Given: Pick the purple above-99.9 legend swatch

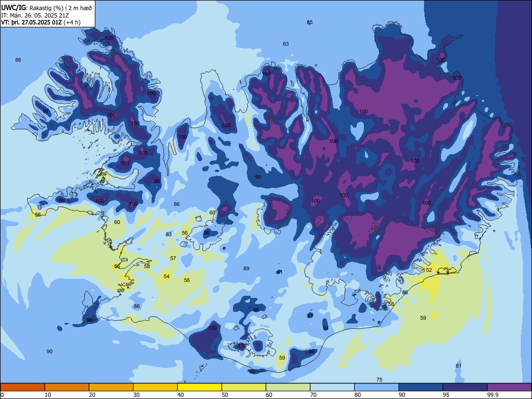Looking at the screenshot, I should (509, 387).
